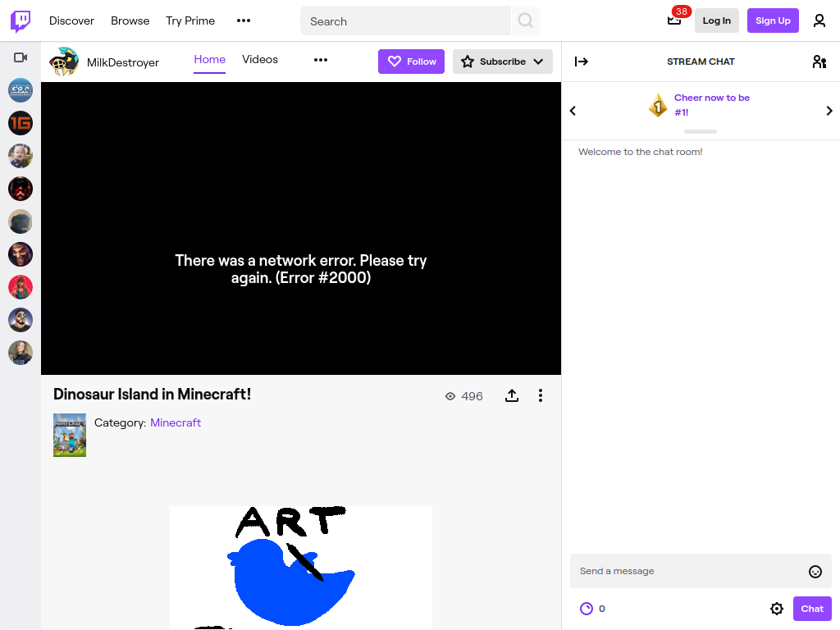Expand the Subscribe dropdown arrow
This screenshot has width=840, height=630.
(538, 62)
